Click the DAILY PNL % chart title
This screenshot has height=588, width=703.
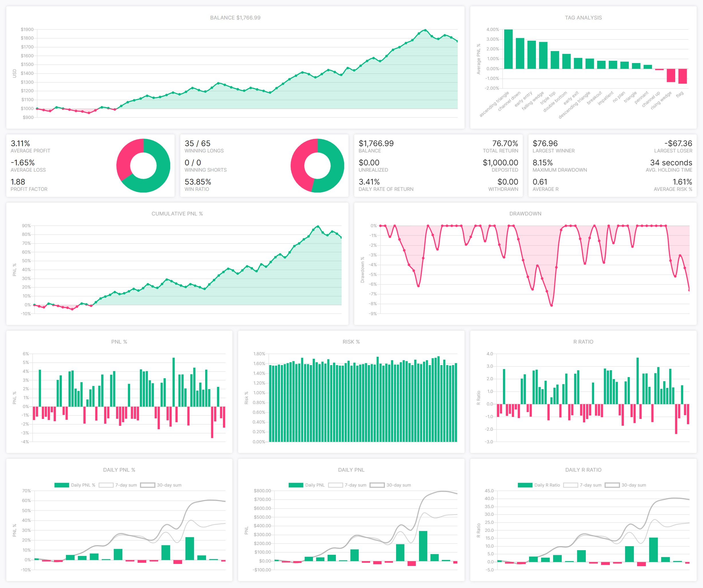[x=119, y=470]
